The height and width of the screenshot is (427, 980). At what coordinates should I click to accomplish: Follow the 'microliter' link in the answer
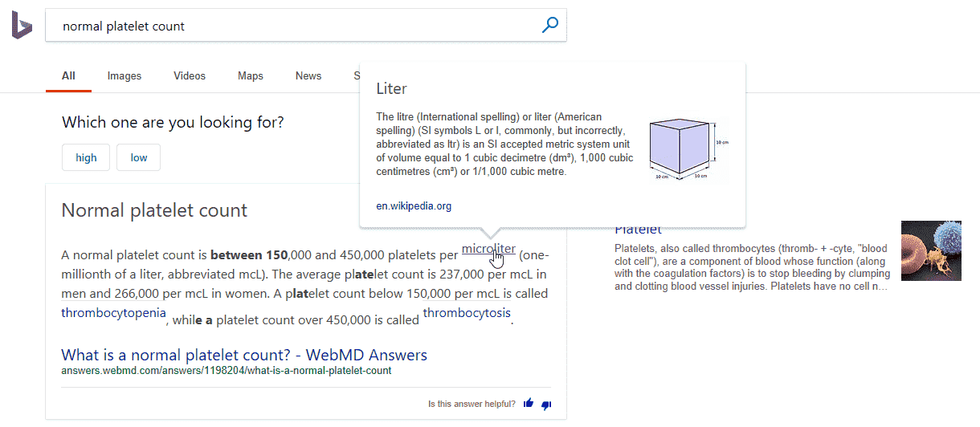point(488,249)
